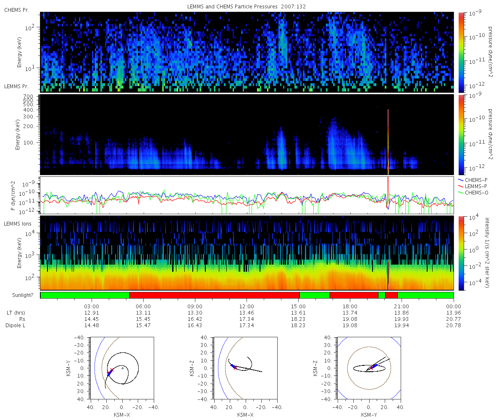This screenshot has width=504, height=420.
Task: Click the LEMMS pressure color bar
Action: coord(461,134)
